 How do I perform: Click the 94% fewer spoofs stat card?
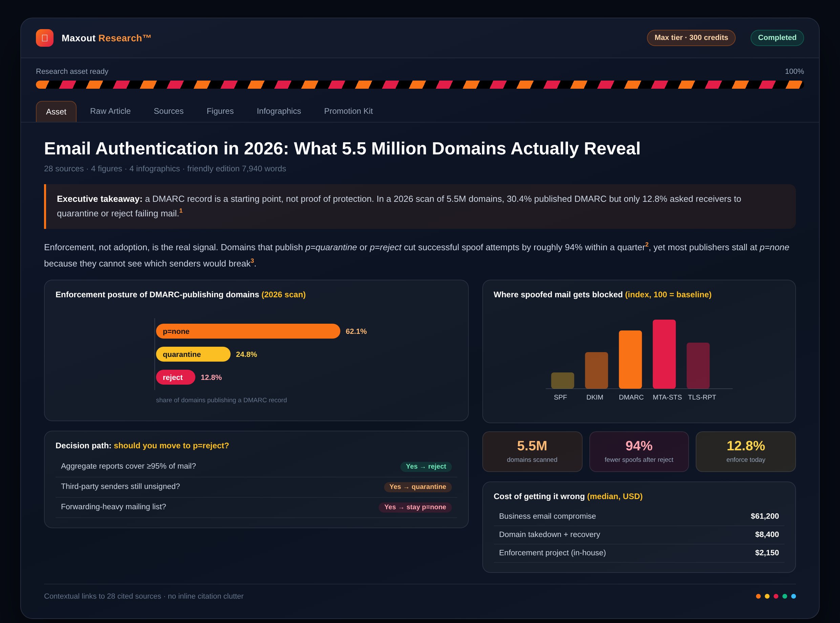coord(639,451)
